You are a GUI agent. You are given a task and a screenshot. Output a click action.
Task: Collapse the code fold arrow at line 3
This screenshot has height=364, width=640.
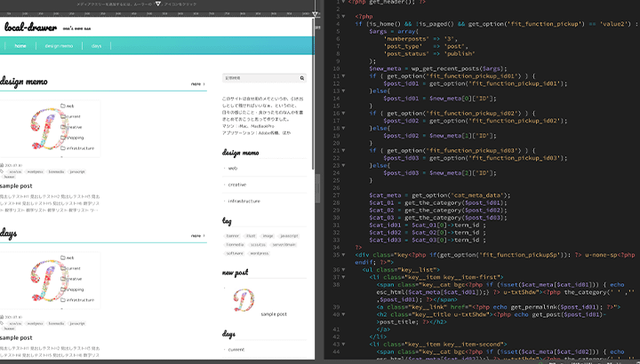click(x=343, y=18)
